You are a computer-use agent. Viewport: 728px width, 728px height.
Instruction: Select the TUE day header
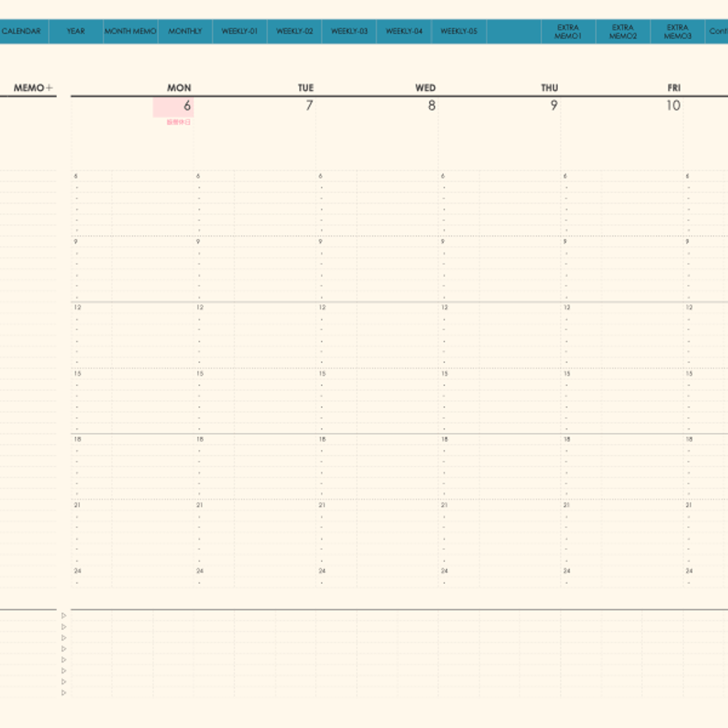tap(306, 88)
